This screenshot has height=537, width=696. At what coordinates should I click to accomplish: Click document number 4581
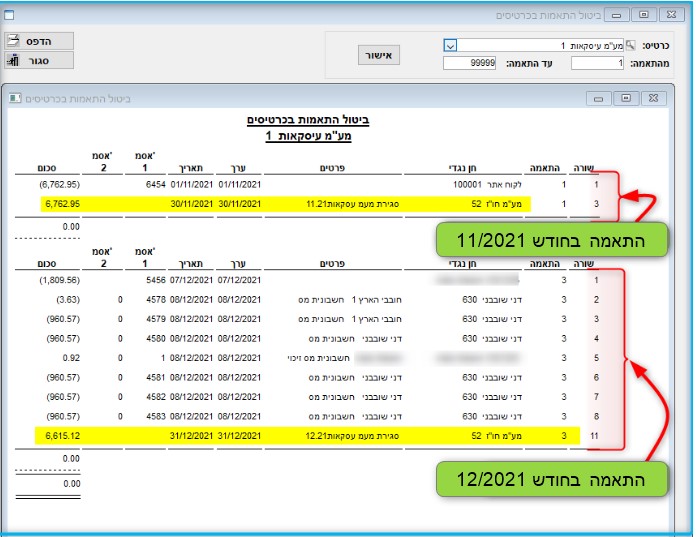(x=155, y=378)
